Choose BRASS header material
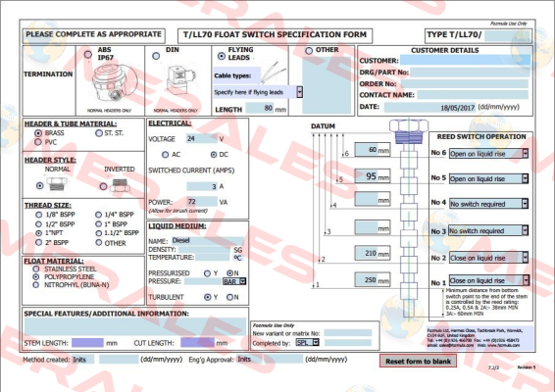The height and width of the screenshot is (392, 555). [x=38, y=133]
